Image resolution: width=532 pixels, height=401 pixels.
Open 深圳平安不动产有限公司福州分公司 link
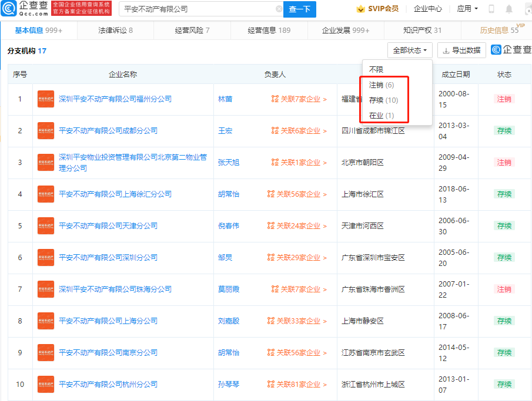coord(115,99)
